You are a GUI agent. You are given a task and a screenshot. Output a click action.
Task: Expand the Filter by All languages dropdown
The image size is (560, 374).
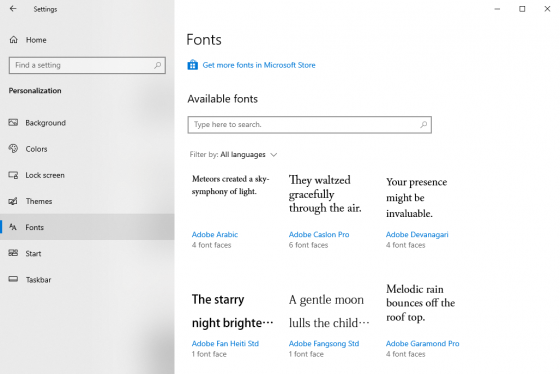233,155
